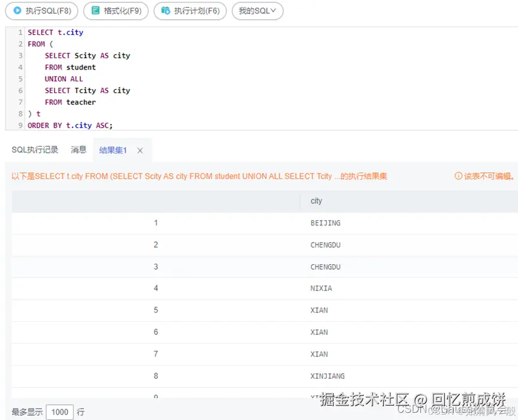This screenshot has width=518, height=420.
Task: Select the BEIJING cell in row 1
Action: pos(325,223)
